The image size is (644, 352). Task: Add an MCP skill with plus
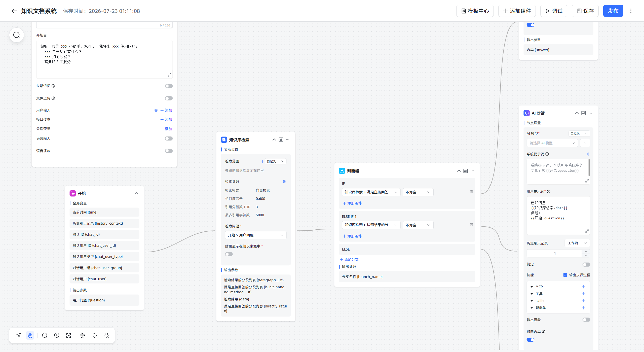click(584, 287)
